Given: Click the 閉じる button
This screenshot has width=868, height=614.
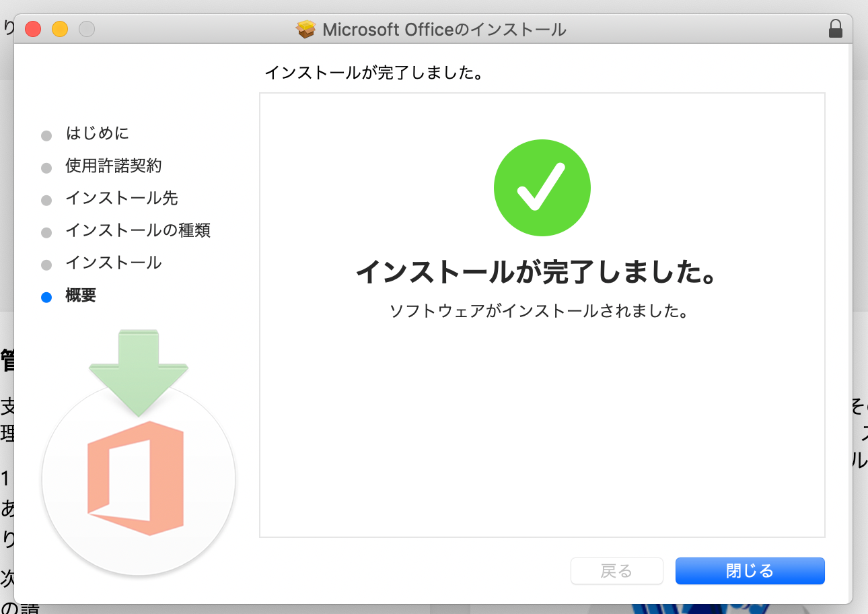Looking at the screenshot, I should tap(750, 571).
